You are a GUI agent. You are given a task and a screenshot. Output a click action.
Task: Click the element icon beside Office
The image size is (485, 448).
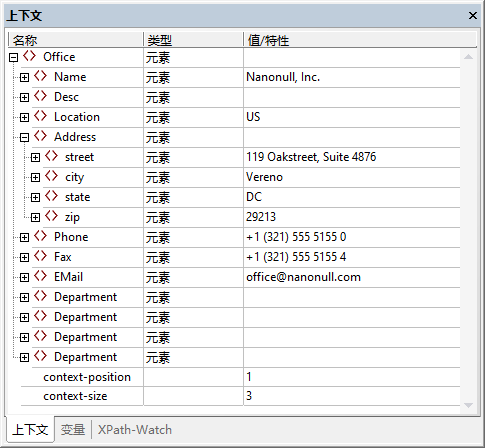(29, 56)
